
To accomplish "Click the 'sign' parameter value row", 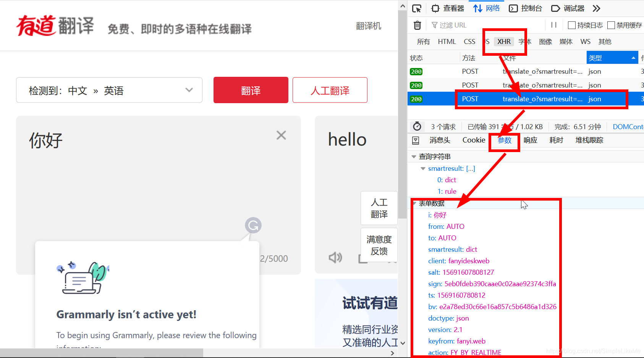I will (x=492, y=284).
